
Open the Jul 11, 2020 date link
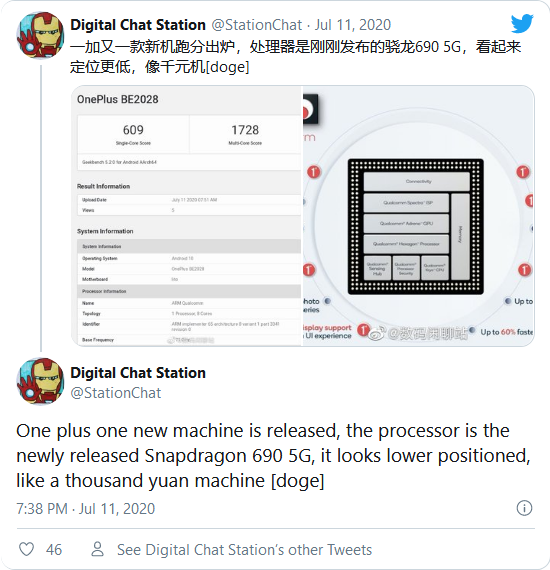click(x=353, y=25)
